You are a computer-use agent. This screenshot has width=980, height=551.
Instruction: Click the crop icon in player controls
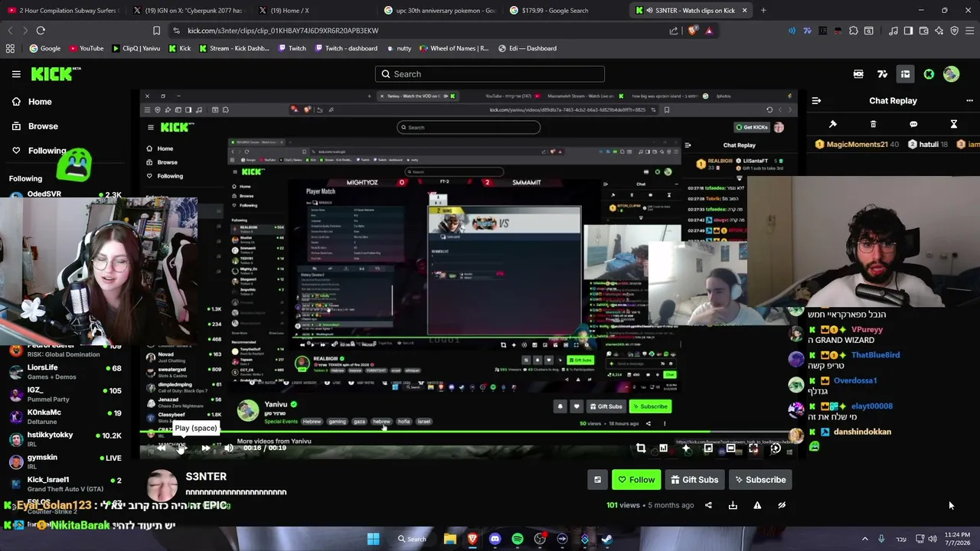click(x=641, y=448)
